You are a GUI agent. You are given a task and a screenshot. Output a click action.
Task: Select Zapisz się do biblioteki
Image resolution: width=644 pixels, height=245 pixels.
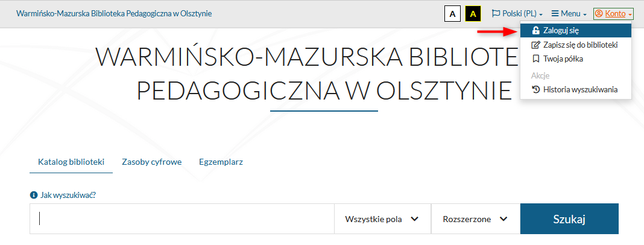[575, 45]
